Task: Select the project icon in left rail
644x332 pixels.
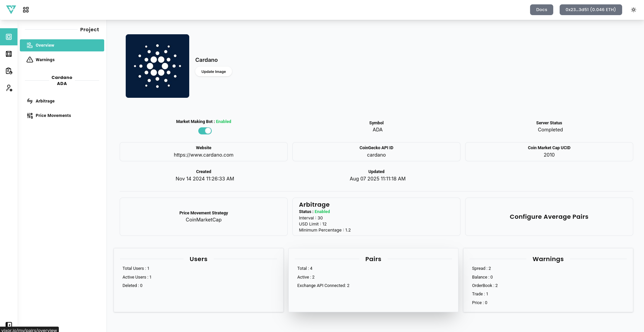Action: tap(9, 37)
